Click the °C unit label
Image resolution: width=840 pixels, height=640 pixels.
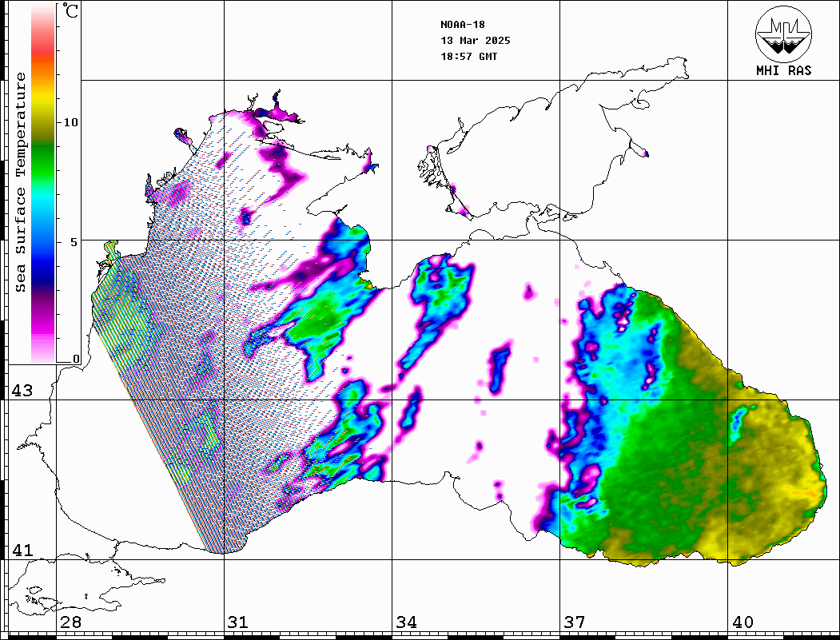pyautogui.click(x=70, y=10)
